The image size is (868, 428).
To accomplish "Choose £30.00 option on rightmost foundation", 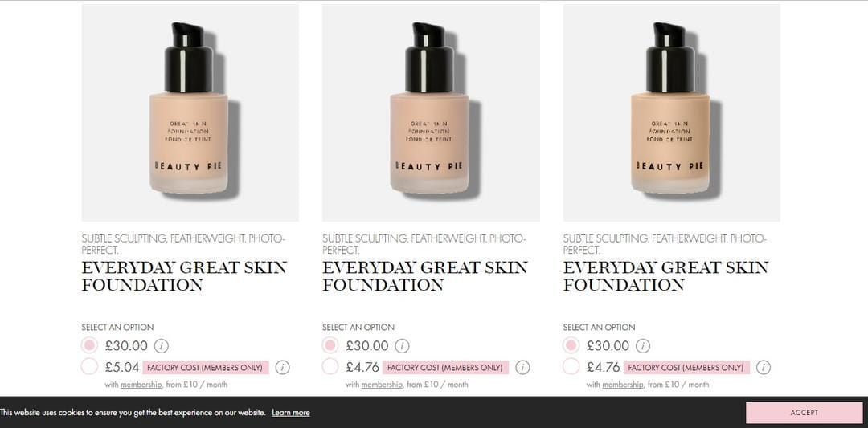I will pos(571,345).
